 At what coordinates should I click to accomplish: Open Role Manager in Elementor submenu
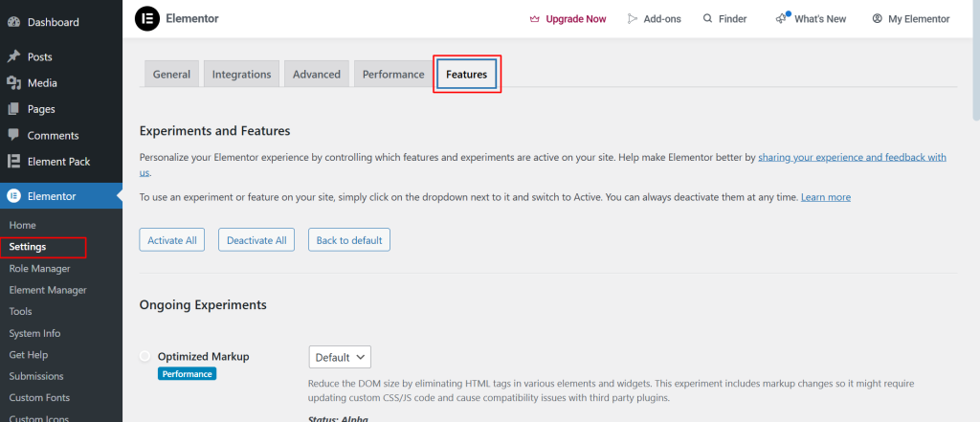click(39, 269)
